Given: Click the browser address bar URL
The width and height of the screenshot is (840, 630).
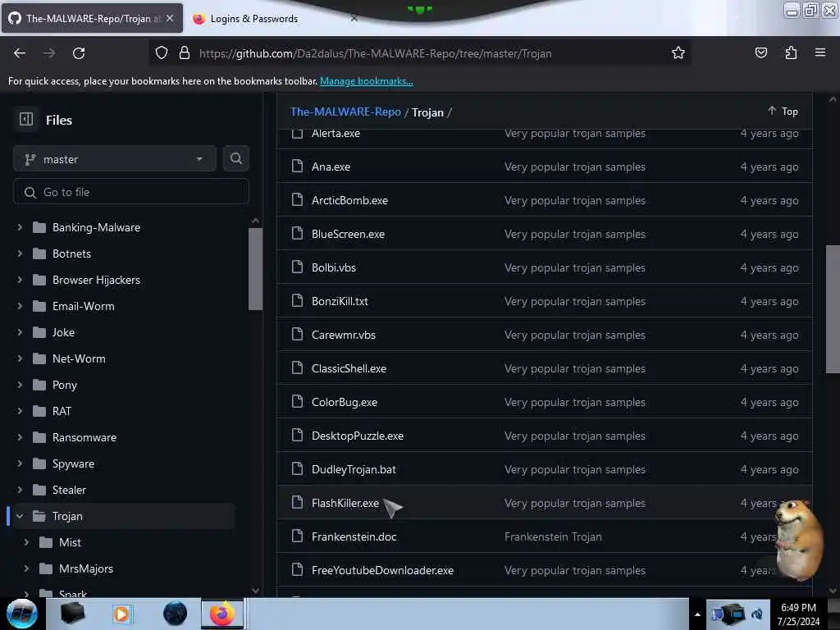Looking at the screenshot, I should click(x=375, y=53).
